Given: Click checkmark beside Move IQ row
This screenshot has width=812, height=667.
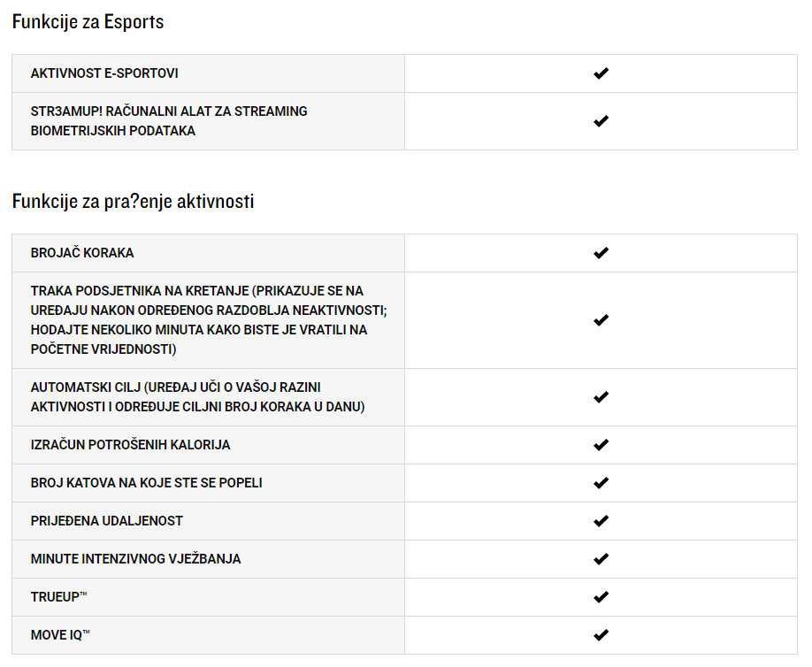Looking at the screenshot, I should 601,635.
